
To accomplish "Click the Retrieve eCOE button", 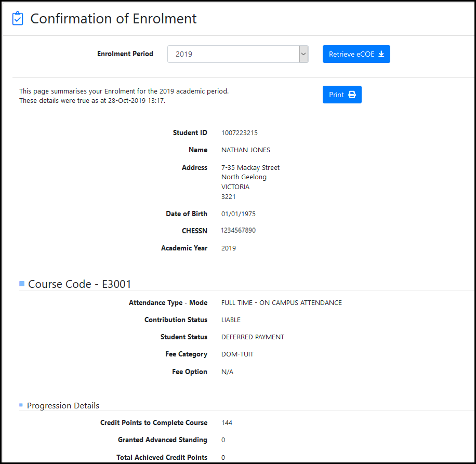I will point(356,54).
